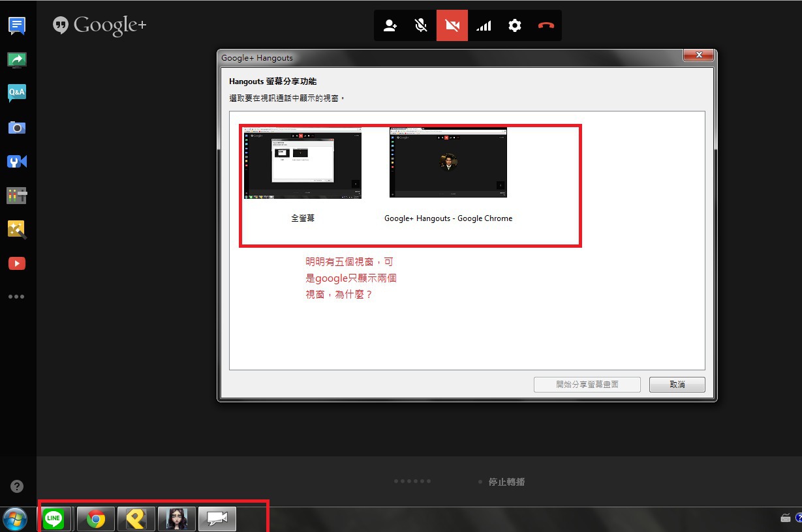
Task: Toggle the microphone mute button
Action: [421, 26]
